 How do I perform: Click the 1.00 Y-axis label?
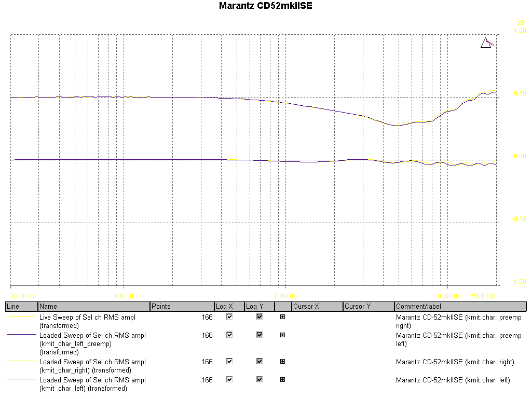[520, 31]
